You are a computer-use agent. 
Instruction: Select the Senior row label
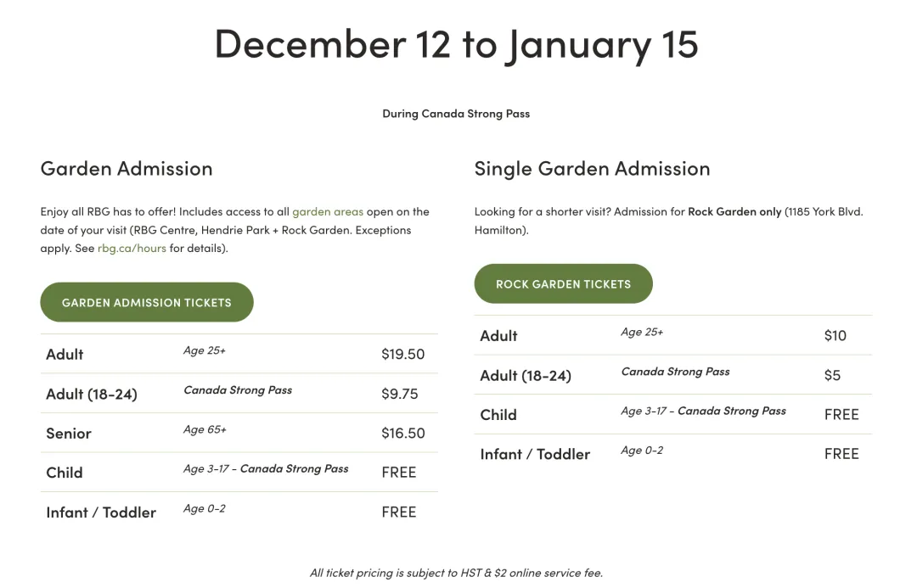tap(69, 433)
